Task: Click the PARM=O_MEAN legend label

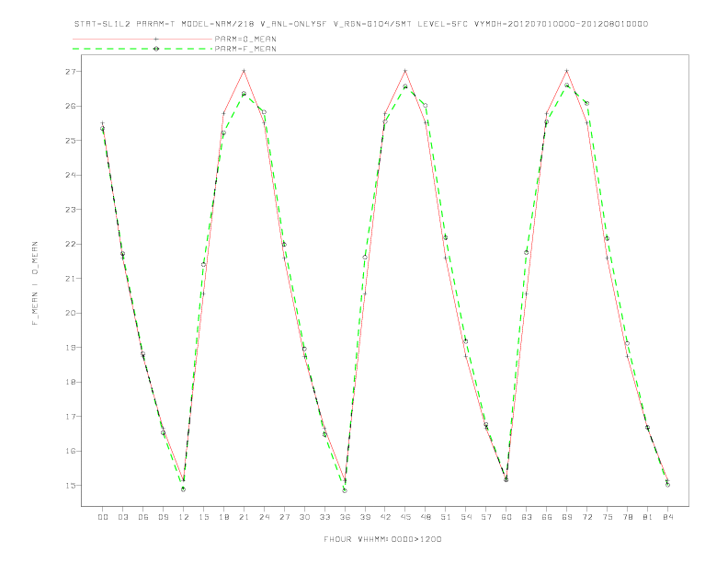Action: click(x=245, y=39)
